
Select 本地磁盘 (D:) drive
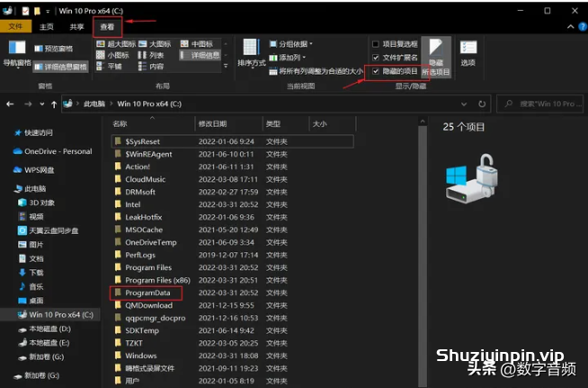pos(44,329)
